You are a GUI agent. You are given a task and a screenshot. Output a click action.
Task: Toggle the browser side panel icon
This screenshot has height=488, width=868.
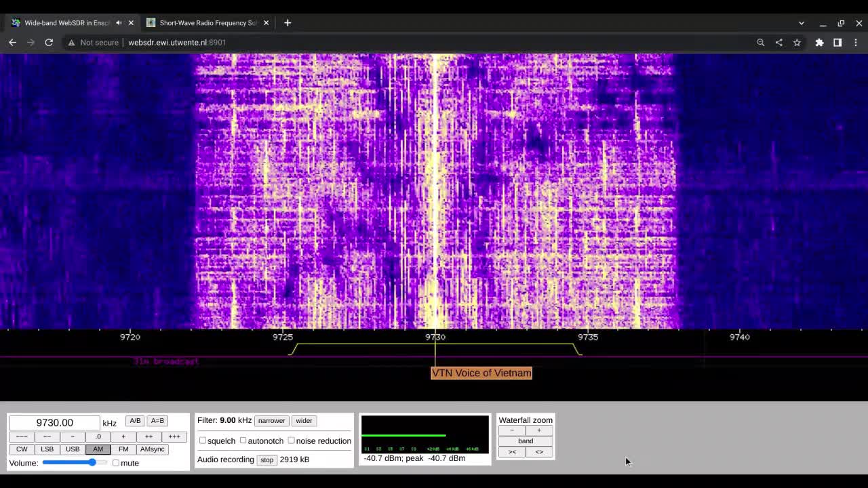837,42
